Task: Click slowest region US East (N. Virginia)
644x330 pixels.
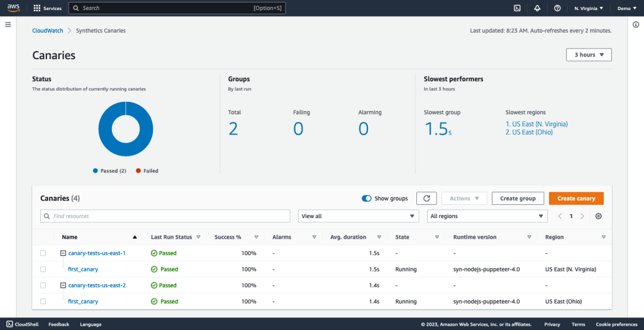Action: [536, 124]
